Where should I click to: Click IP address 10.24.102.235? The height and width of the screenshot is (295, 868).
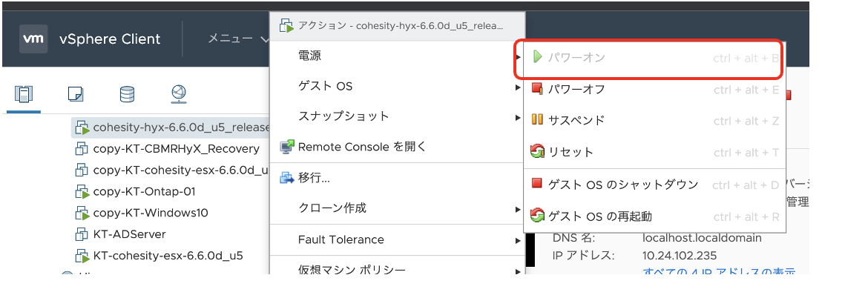[x=680, y=256]
